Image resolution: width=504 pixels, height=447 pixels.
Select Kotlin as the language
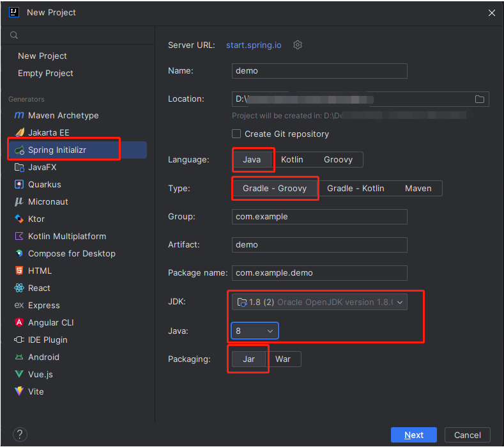coord(292,160)
